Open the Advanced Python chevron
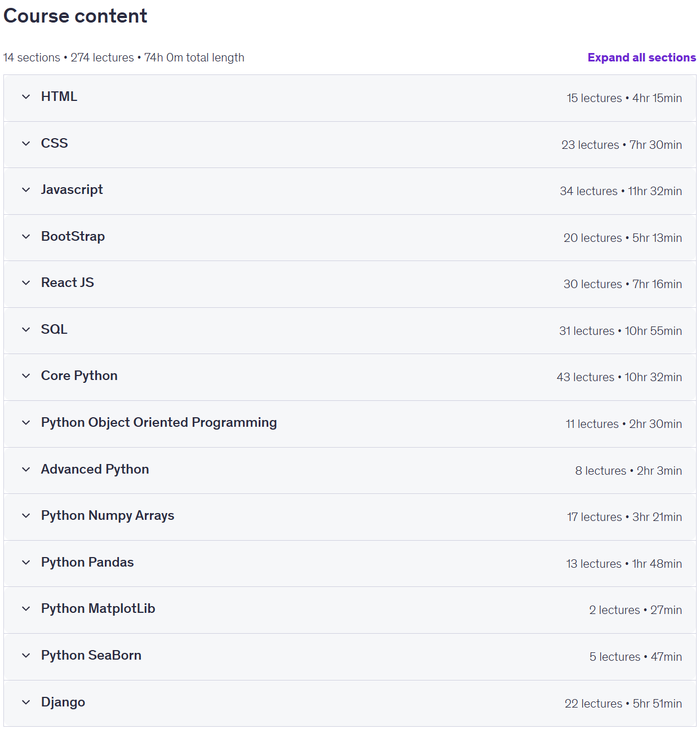The width and height of the screenshot is (700, 729). pyautogui.click(x=26, y=470)
